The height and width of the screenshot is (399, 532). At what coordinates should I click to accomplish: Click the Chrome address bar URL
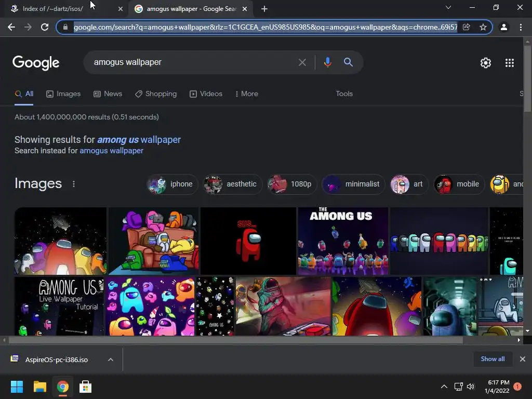pos(265,27)
